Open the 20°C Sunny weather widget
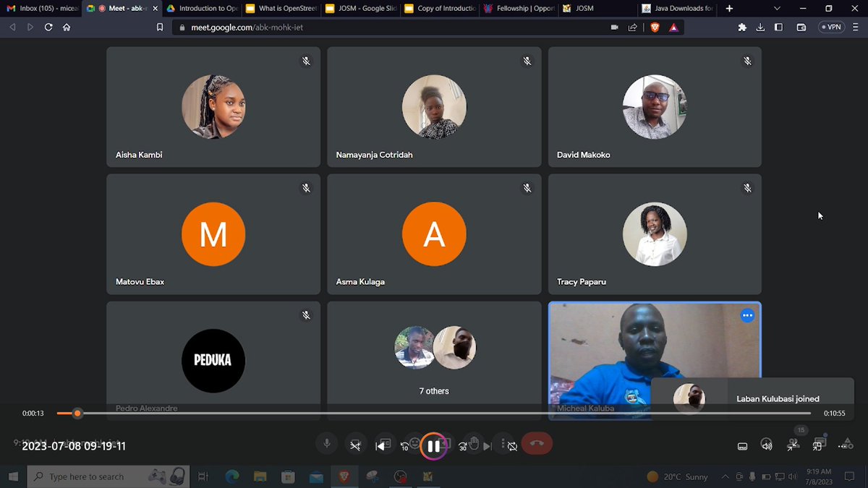 tap(678, 476)
